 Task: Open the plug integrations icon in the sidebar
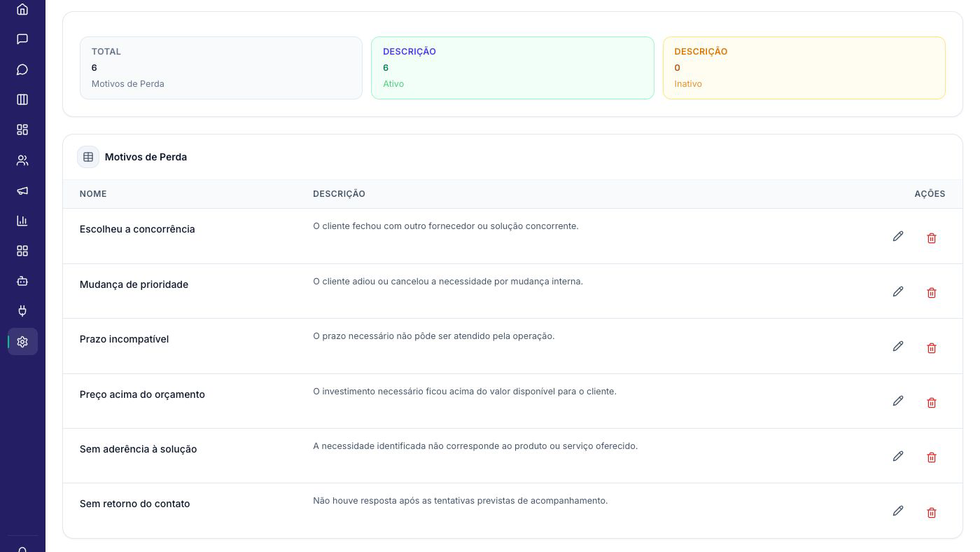(22, 311)
